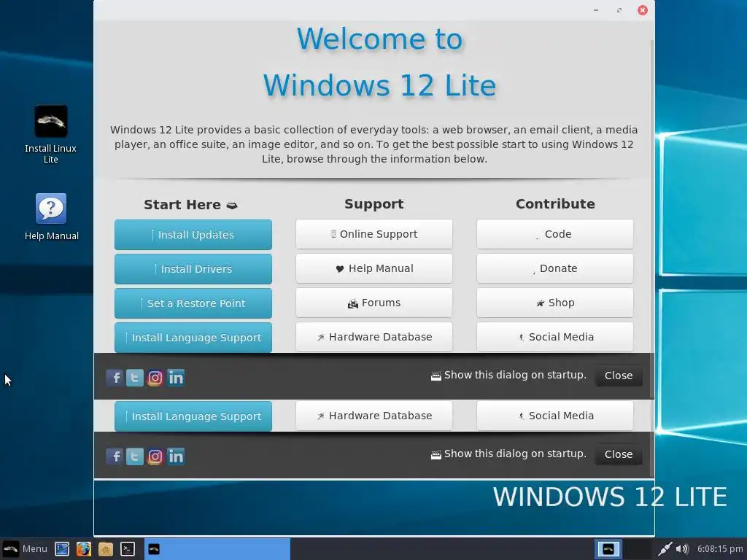This screenshot has width=747, height=560.
Task: Open the Facebook icon in the upper footer bar
Action: coord(115,378)
